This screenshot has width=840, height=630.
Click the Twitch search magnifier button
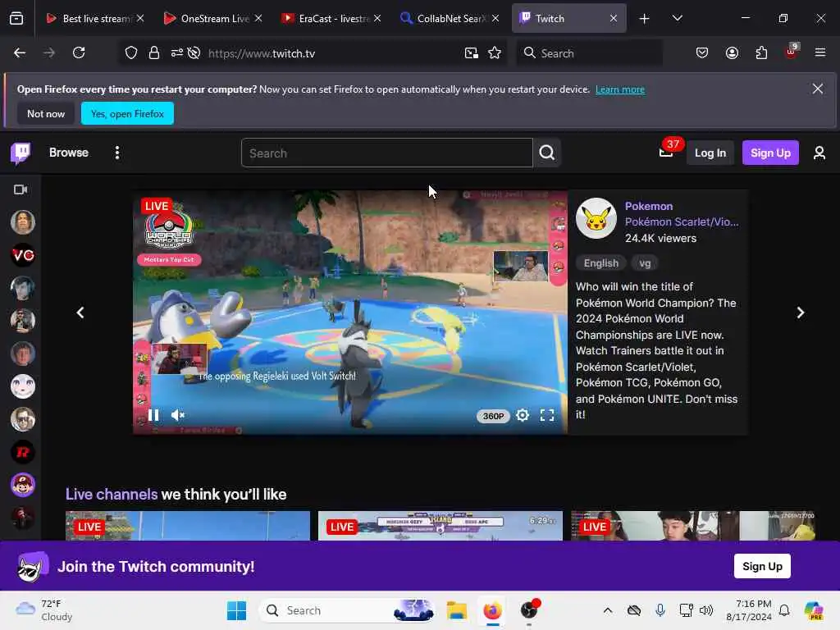547,153
